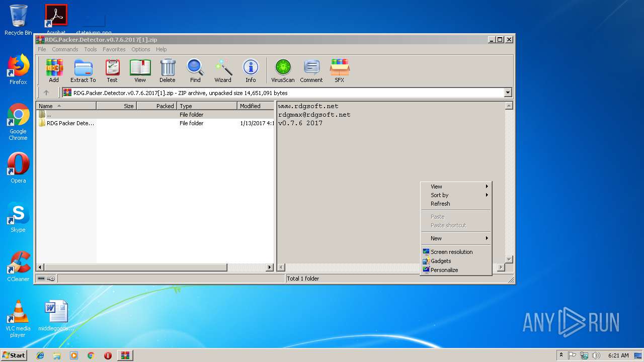
Task: Open Skype desktop shortcut
Action: (18, 217)
